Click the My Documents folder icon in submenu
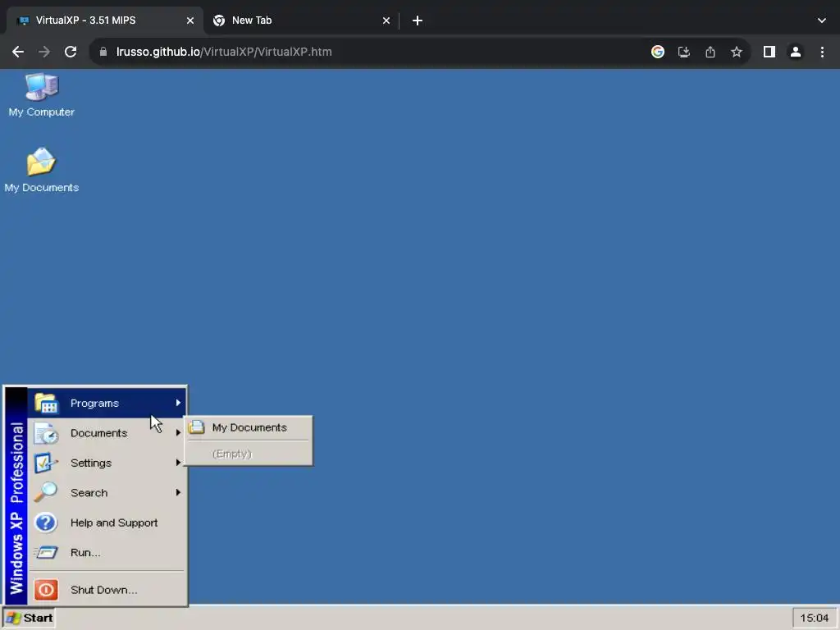Viewport: 840px width, 630px height. 197,427
